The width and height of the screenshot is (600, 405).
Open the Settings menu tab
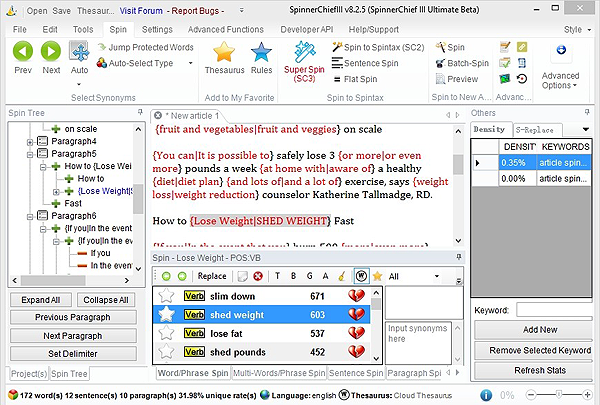[157, 29]
